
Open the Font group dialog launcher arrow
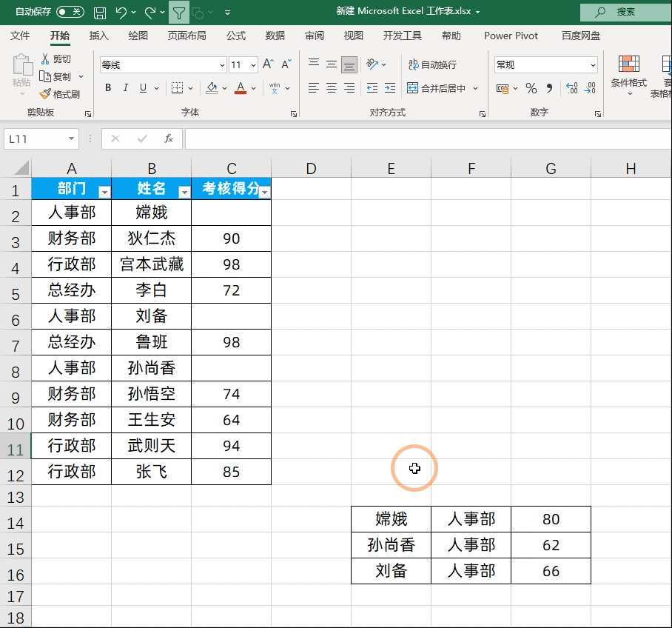(293, 112)
